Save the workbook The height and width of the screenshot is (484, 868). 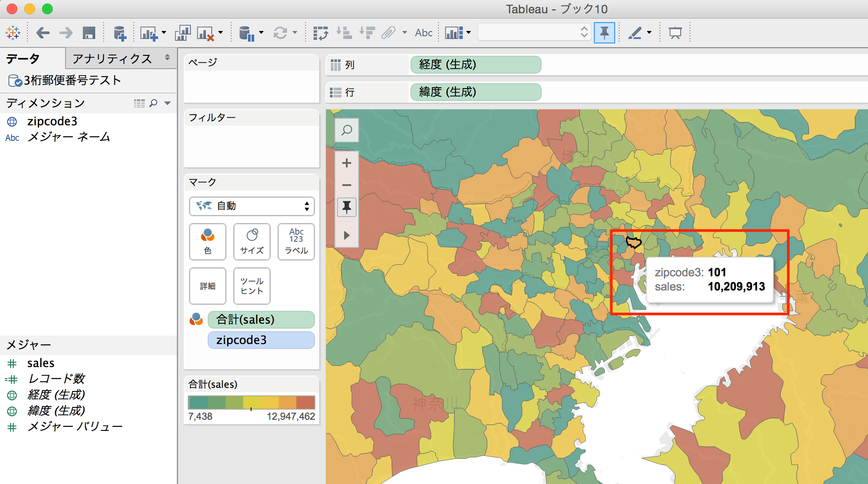click(x=89, y=32)
